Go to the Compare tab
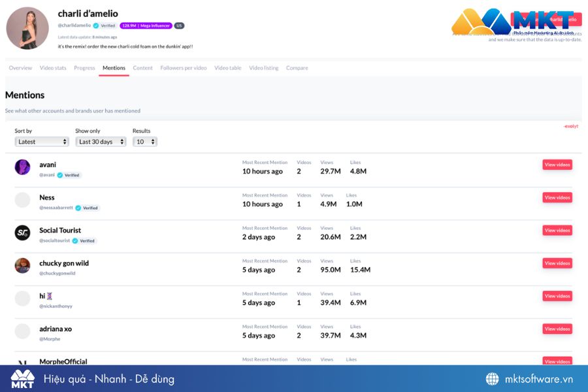Image resolution: width=588 pixels, height=392 pixels. tap(297, 68)
